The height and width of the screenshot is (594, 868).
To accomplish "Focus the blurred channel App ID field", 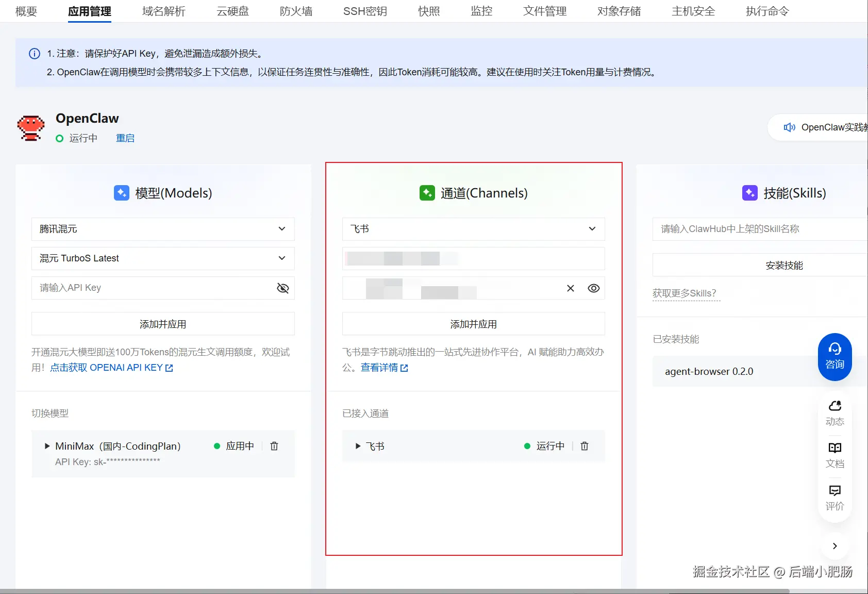I will [474, 258].
